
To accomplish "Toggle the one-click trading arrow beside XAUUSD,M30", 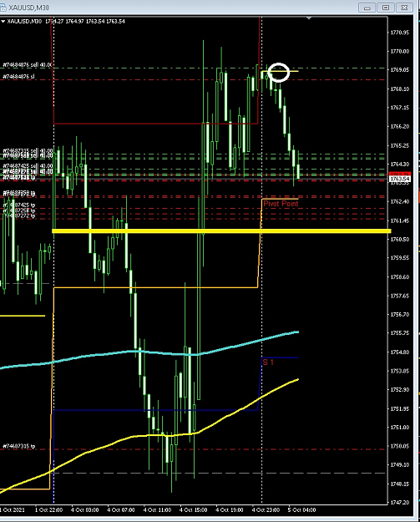I will point(3,22).
